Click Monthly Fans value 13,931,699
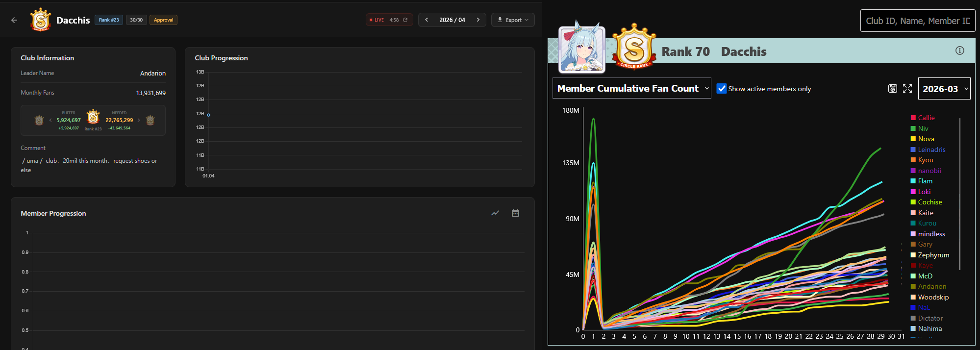 click(151, 93)
